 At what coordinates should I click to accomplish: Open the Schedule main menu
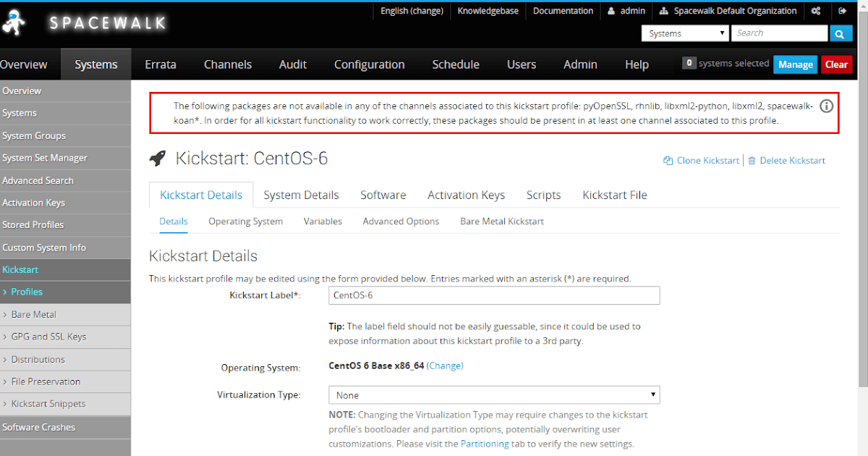(456, 64)
